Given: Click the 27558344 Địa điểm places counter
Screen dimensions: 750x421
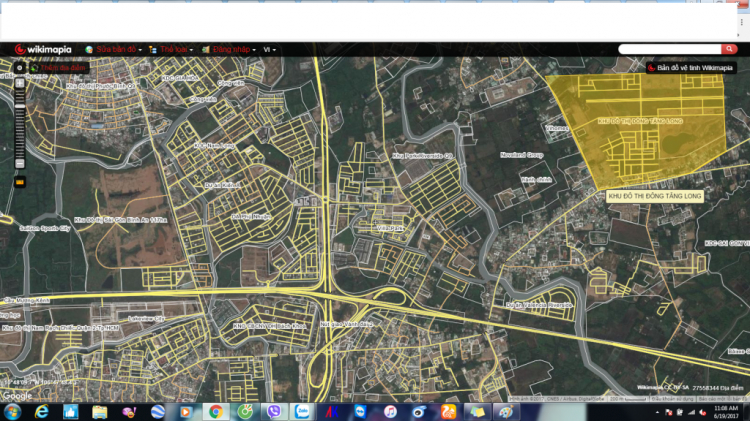Looking at the screenshot, I should tap(718, 388).
